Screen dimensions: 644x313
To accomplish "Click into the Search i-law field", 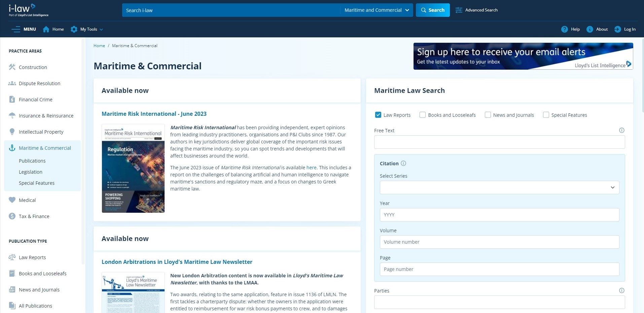I will pyautogui.click(x=231, y=10).
